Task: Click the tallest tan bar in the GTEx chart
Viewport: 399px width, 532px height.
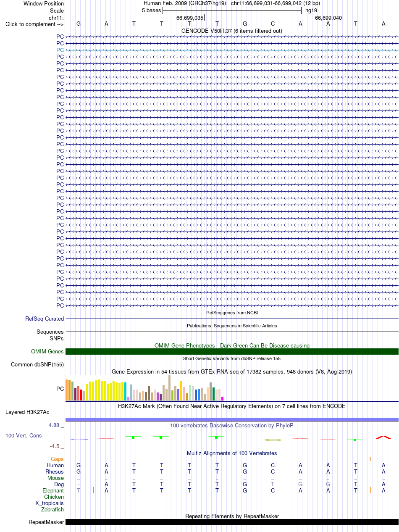Action: click(169, 387)
